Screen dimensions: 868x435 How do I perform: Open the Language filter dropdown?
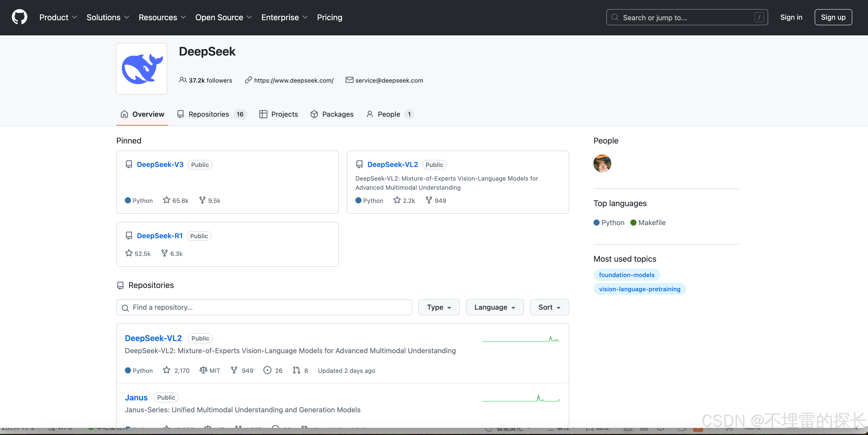pyautogui.click(x=494, y=307)
